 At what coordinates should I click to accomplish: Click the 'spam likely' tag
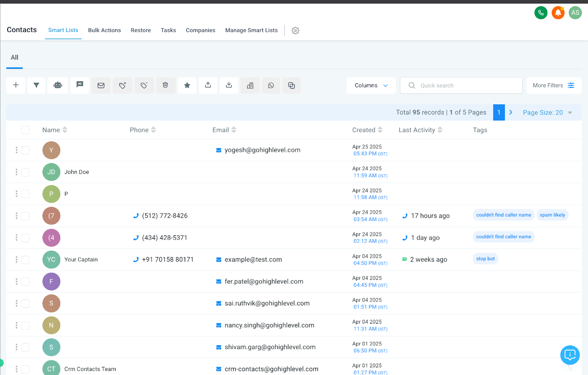click(x=552, y=215)
